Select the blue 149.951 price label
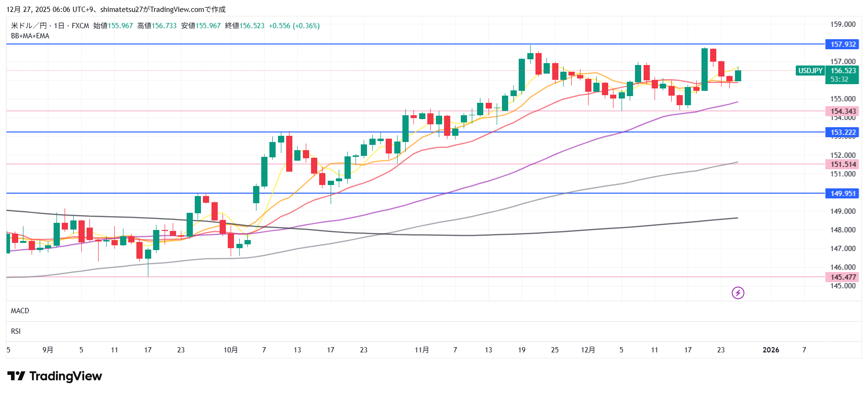Viewport: 868px width, 394px height. click(x=842, y=194)
